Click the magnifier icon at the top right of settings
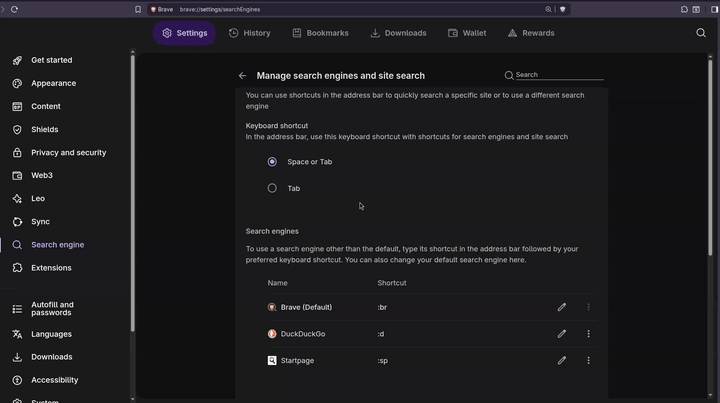This screenshot has width=720, height=403. [701, 33]
